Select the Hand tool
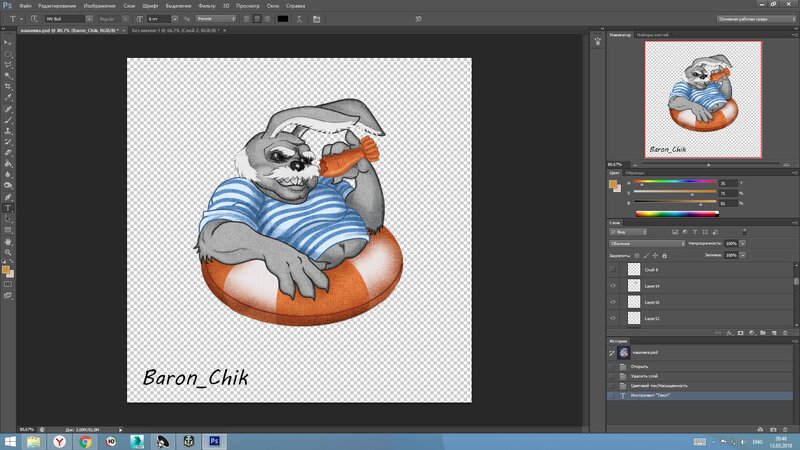This screenshot has width=800, height=450. (9, 241)
